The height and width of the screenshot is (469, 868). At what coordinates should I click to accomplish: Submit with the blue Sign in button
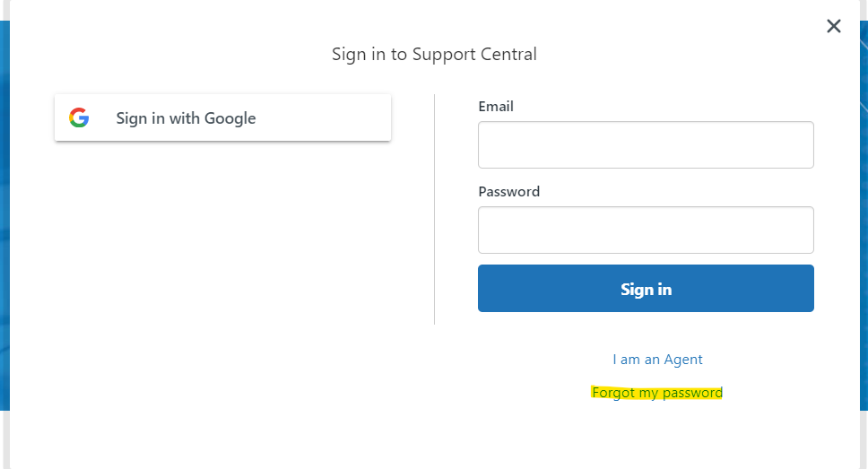(646, 288)
